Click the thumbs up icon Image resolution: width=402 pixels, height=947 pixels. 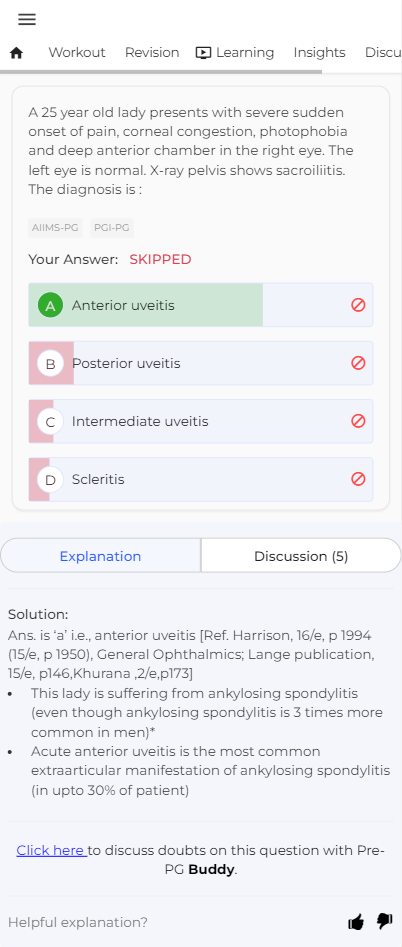pos(356,922)
